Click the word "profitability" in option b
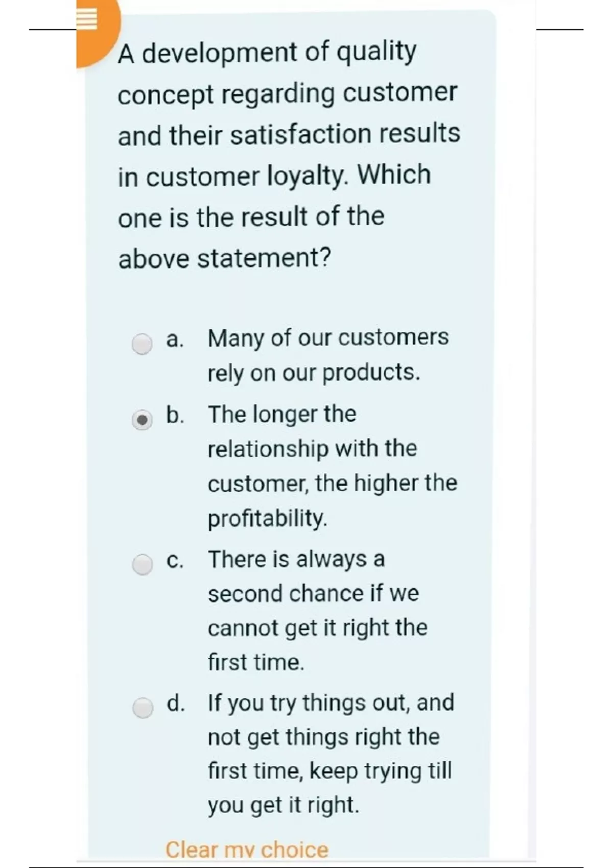Viewport: 613px width, 868px height. point(267,518)
